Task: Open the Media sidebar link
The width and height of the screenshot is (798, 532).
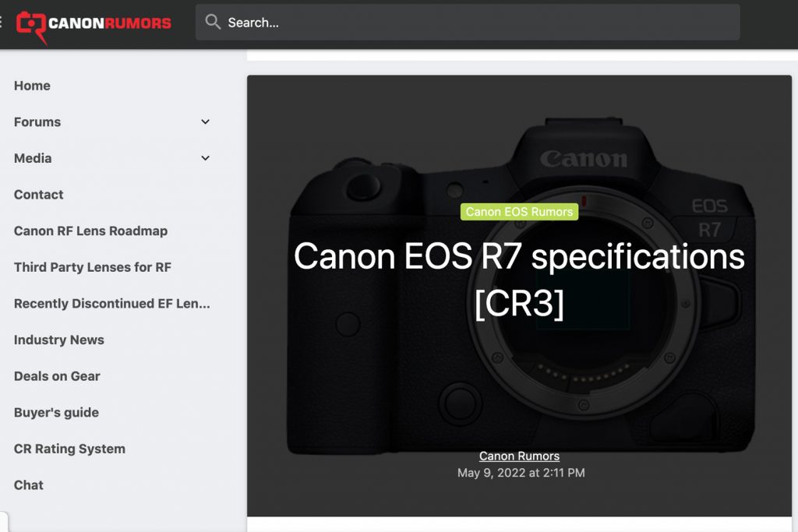Action: coord(33,158)
